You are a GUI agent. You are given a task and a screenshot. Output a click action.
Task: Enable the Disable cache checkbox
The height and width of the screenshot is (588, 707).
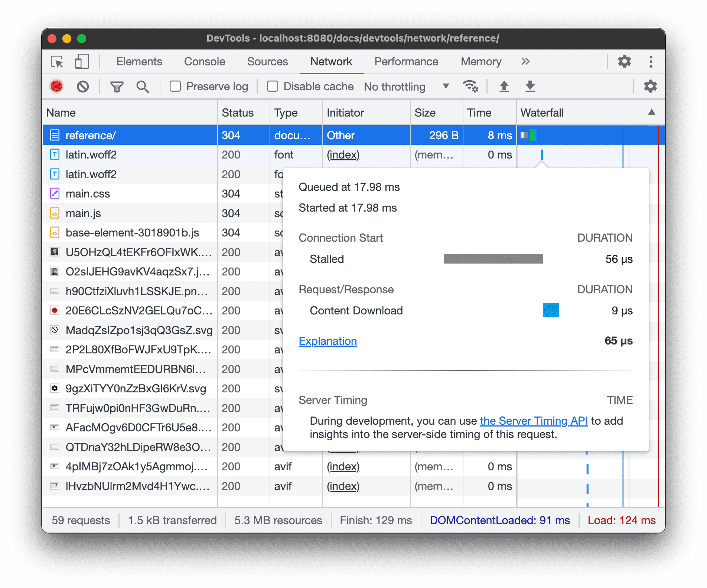pyautogui.click(x=272, y=86)
